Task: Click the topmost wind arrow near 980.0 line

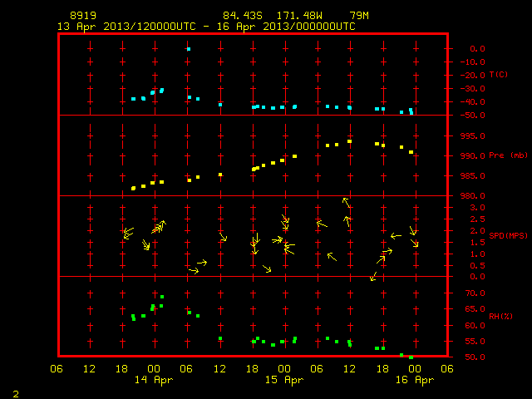Action: 346,203
